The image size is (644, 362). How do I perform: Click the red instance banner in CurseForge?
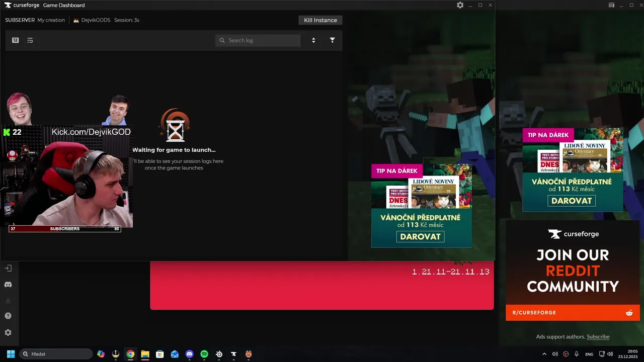tap(322, 285)
